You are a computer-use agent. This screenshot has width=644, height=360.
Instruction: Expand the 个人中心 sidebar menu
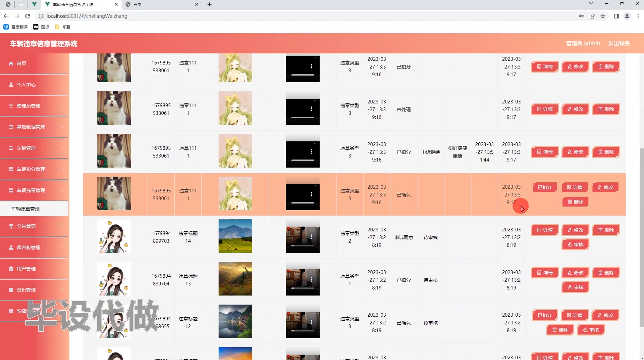(34, 85)
